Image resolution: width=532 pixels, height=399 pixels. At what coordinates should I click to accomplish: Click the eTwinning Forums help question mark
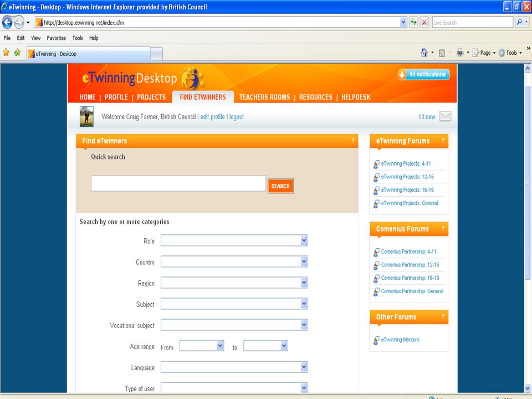point(443,140)
